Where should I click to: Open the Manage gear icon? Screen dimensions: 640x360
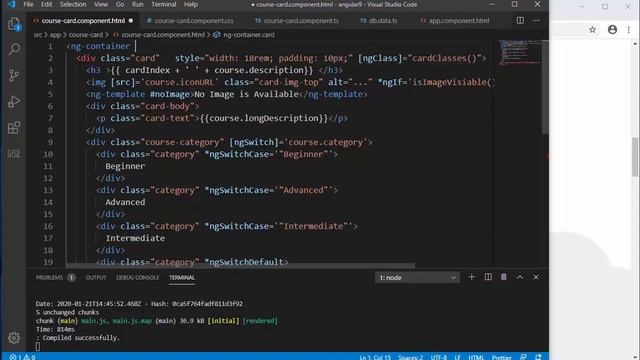[x=14, y=338]
